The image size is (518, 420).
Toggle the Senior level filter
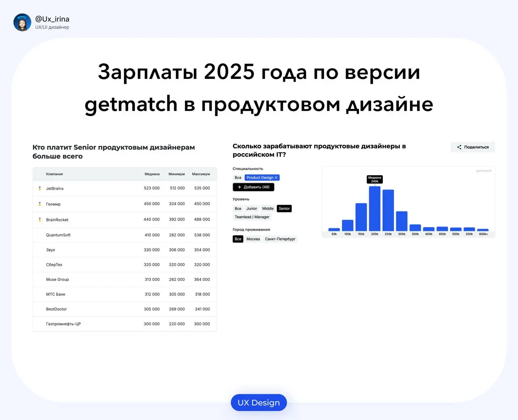coord(284,209)
